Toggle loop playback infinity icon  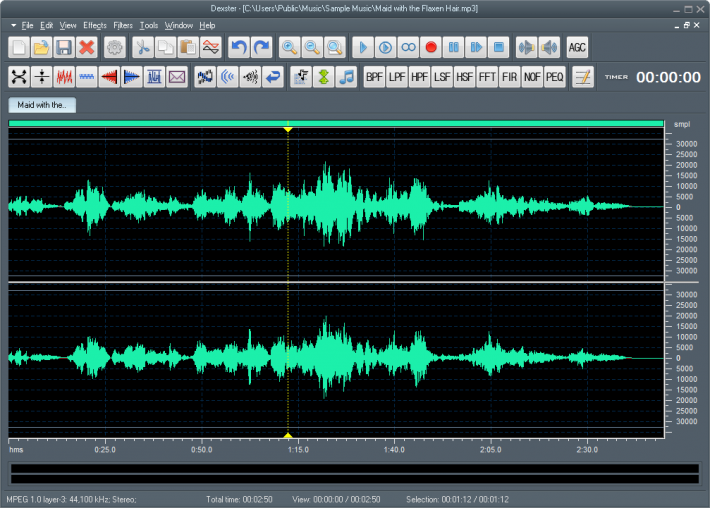408,48
